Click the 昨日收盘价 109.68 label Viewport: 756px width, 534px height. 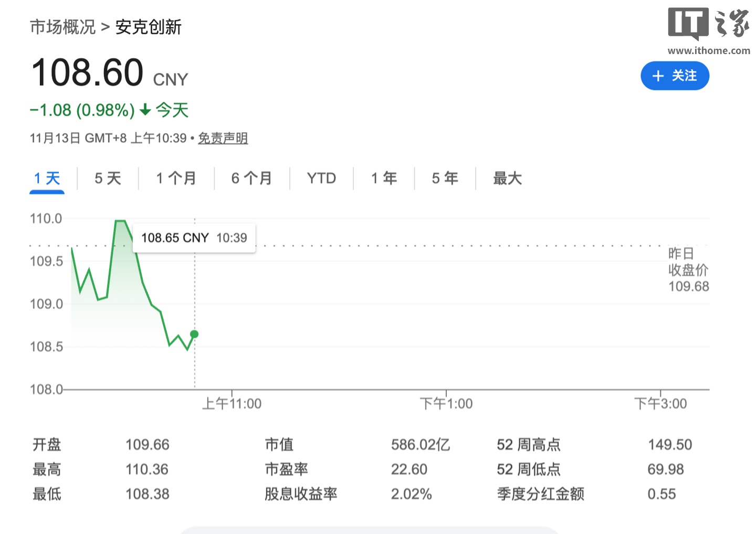tap(688, 269)
